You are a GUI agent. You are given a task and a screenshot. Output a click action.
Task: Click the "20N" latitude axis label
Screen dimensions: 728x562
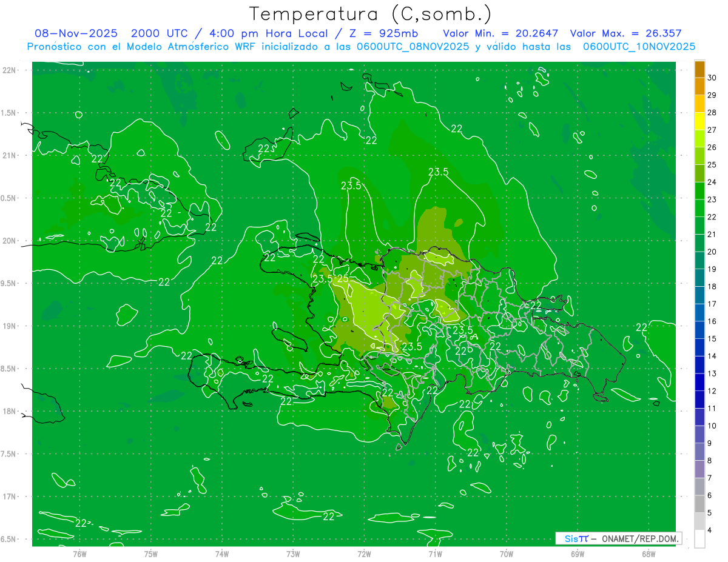pos(9,241)
